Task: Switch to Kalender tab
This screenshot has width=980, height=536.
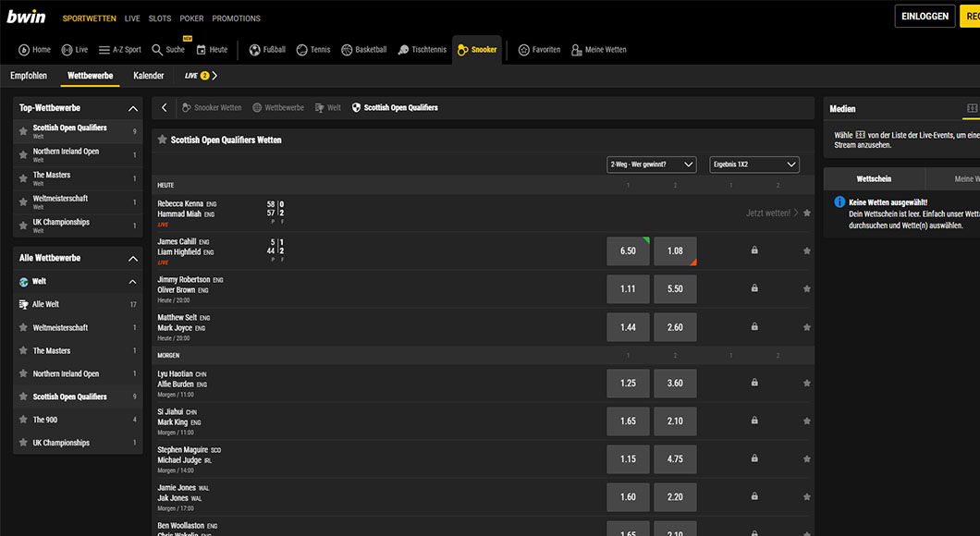Action: pos(149,76)
